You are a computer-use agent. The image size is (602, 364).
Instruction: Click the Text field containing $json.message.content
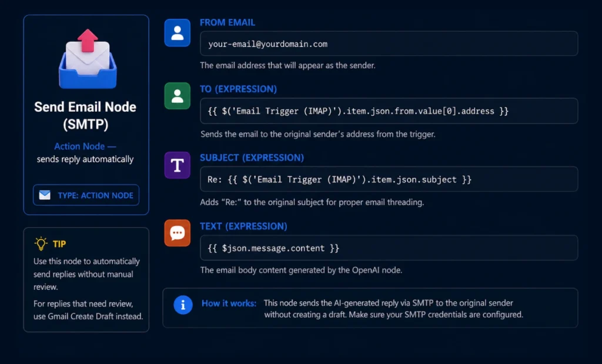coord(389,248)
